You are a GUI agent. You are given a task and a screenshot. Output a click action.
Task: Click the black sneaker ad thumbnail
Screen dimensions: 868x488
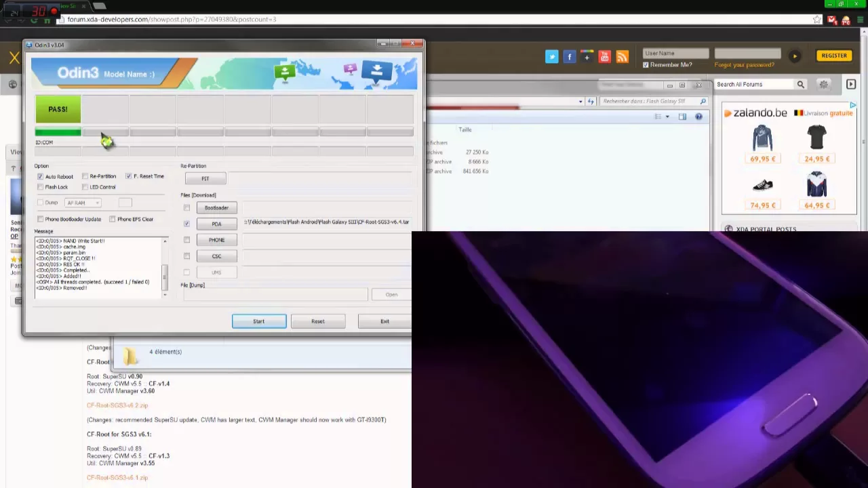tap(762, 185)
